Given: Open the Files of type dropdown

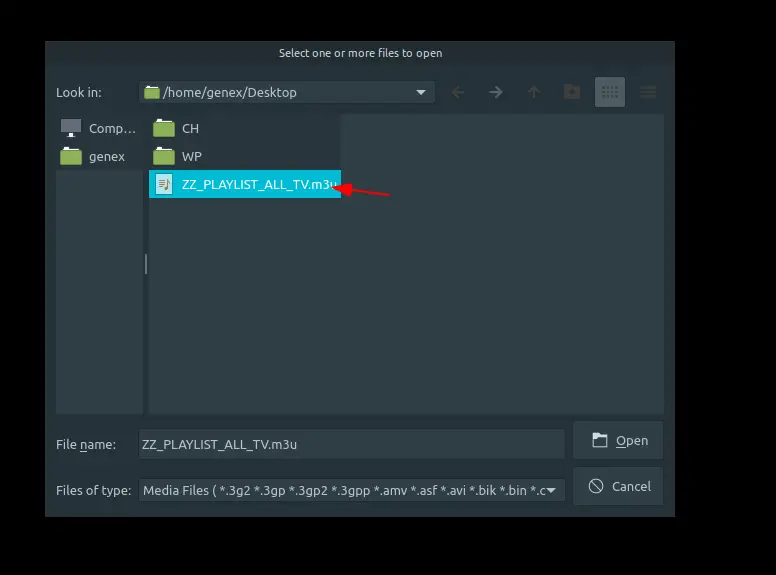Looking at the screenshot, I should tap(351, 490).
